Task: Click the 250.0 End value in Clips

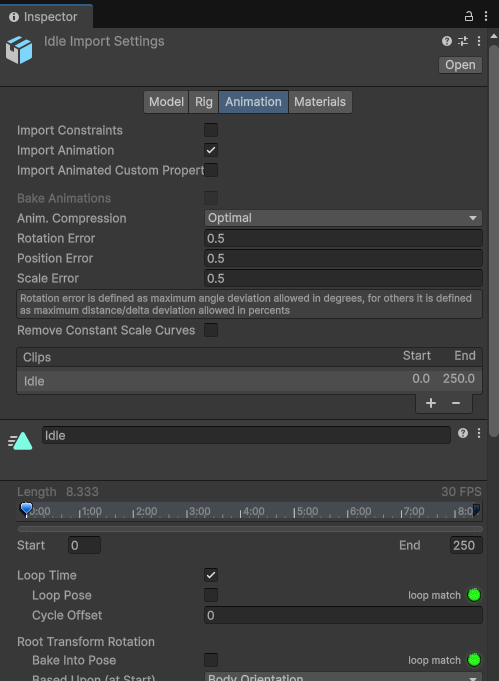Action: pos(459,378)
